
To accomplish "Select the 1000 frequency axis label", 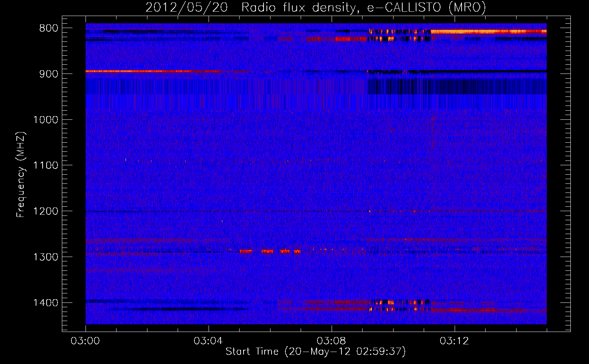I will pos(46,120).
